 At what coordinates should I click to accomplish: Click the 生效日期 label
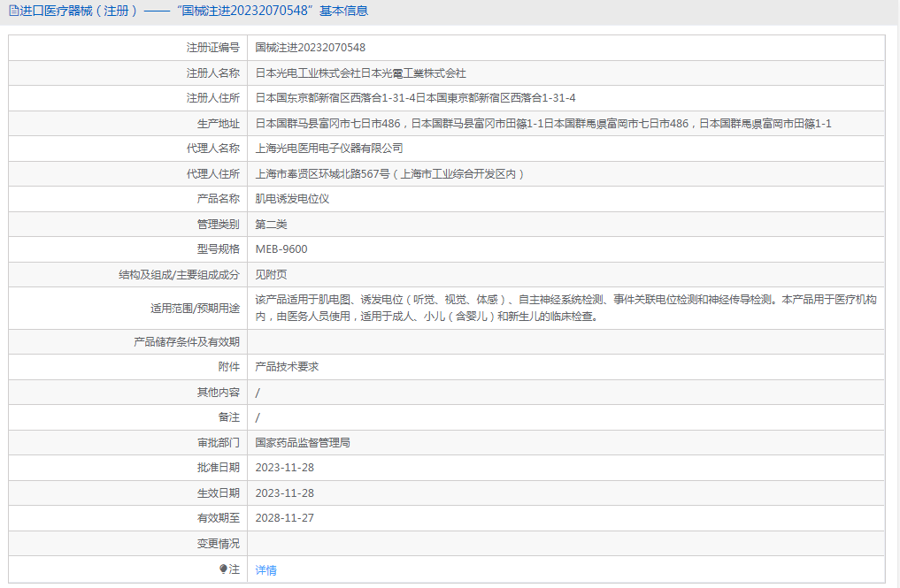pyautogui.click(x=218, y=493)
